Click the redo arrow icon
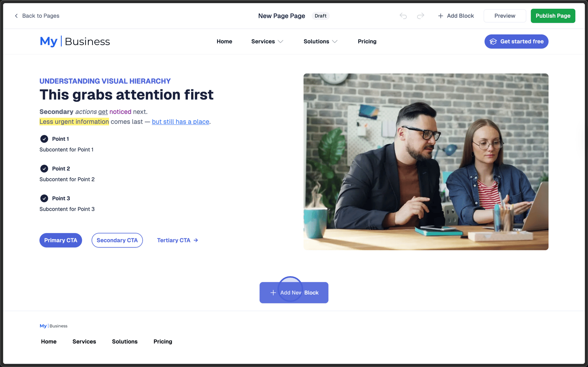This screenshot has width=588, height=367. click(x=420, y=16)
